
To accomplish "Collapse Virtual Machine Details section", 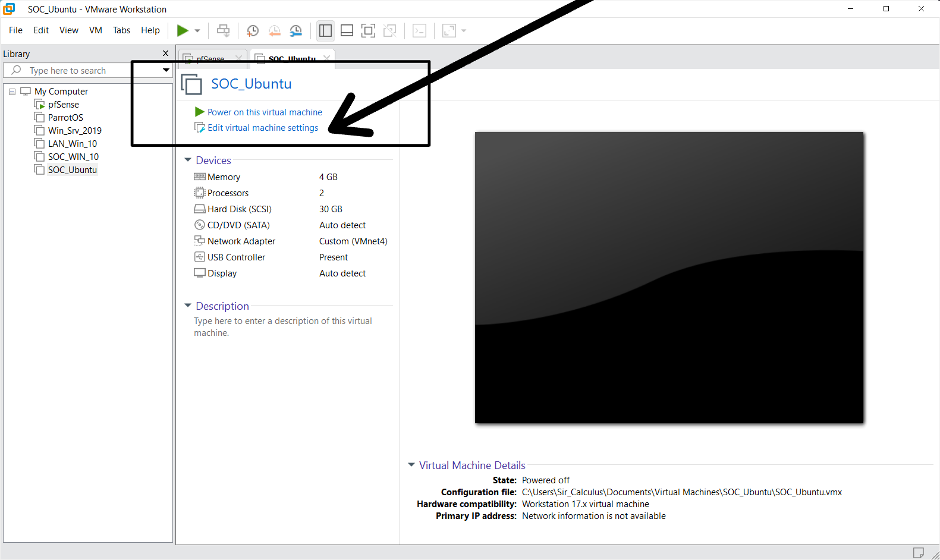I will tap(411, 465).
